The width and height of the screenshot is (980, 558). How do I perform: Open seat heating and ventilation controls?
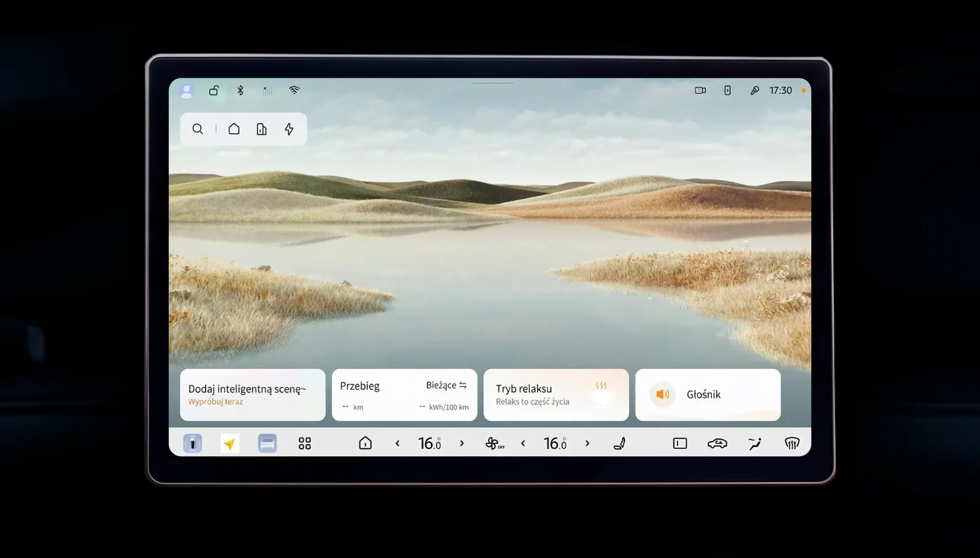click(619, 443)
